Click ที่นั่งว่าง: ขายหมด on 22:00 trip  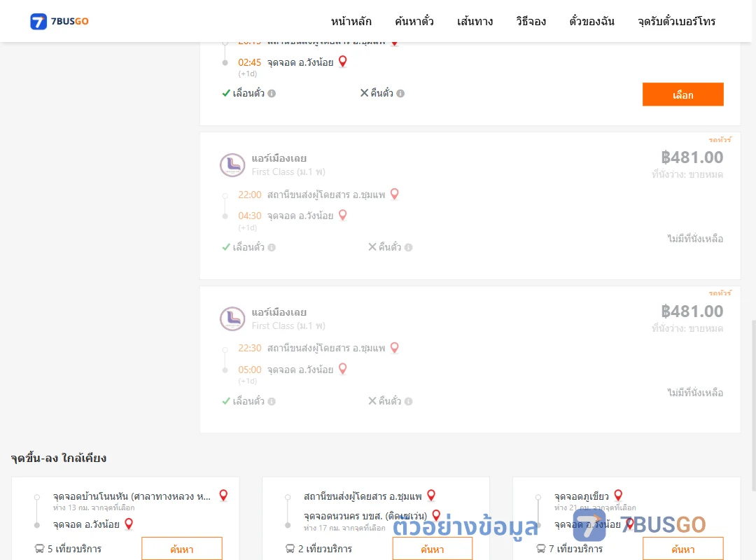pos(687,174)
